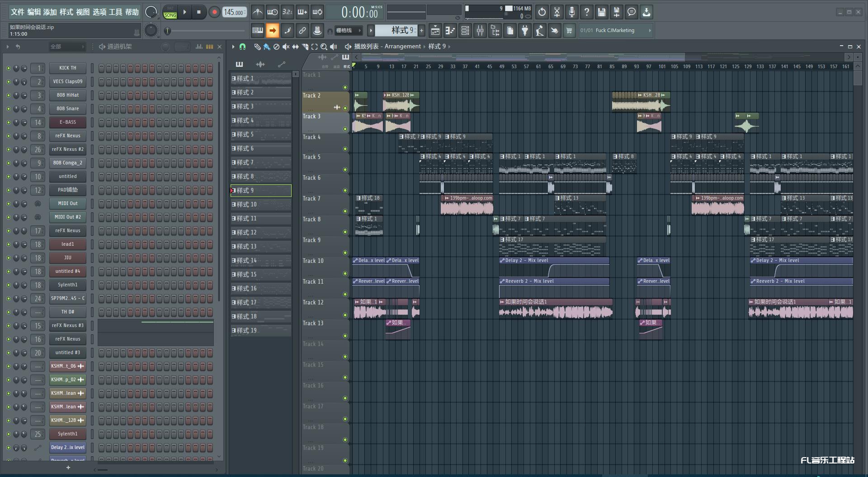The height and width of the screenshot is (477, 868).
Task: Select the playlist Mute tool
Action: [286, 47]
